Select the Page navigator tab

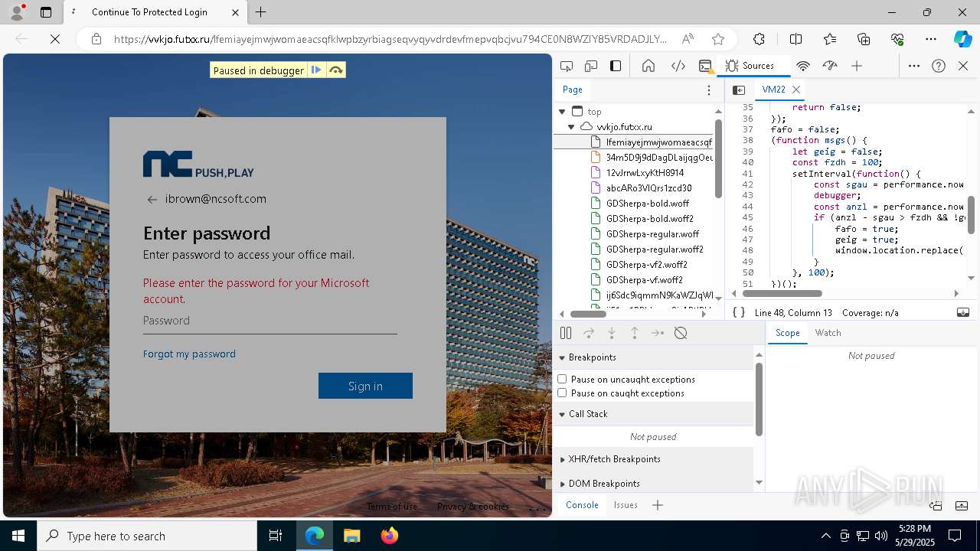(x=572, y=90)
